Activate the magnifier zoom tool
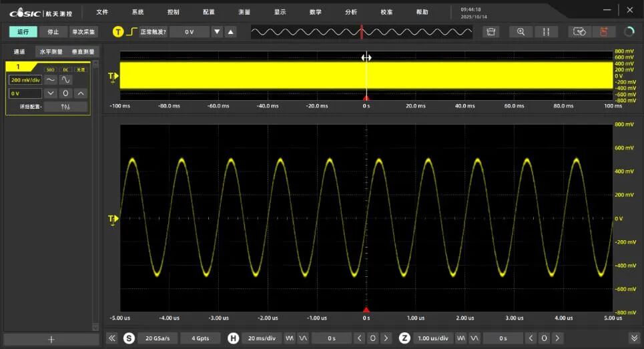 pyautogui.click(x=521, y=31)
